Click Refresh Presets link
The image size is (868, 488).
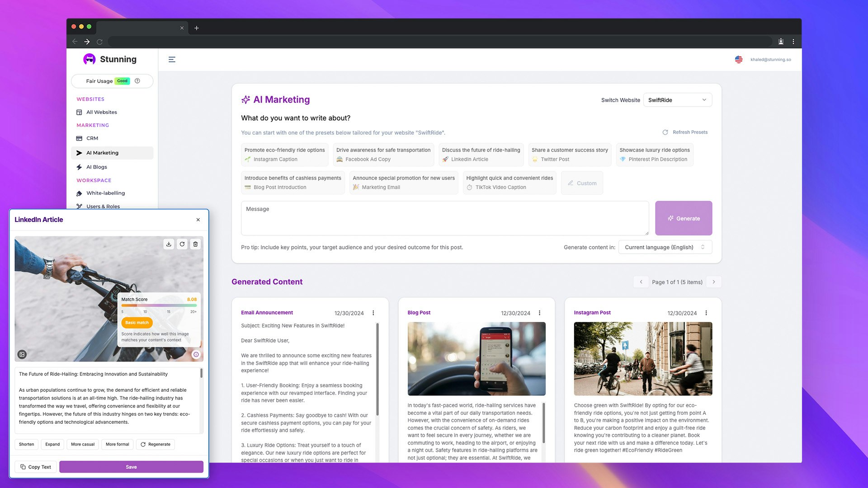[690, 132]
